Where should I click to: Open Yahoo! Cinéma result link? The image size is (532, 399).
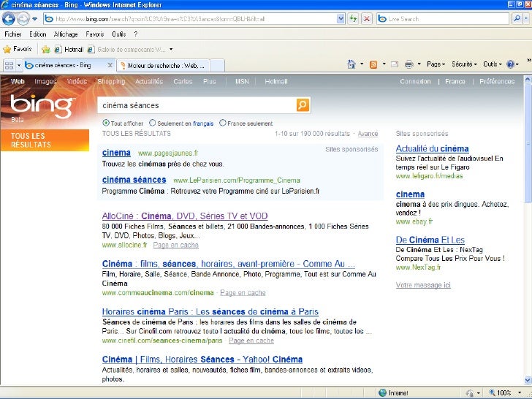point(202,360)
